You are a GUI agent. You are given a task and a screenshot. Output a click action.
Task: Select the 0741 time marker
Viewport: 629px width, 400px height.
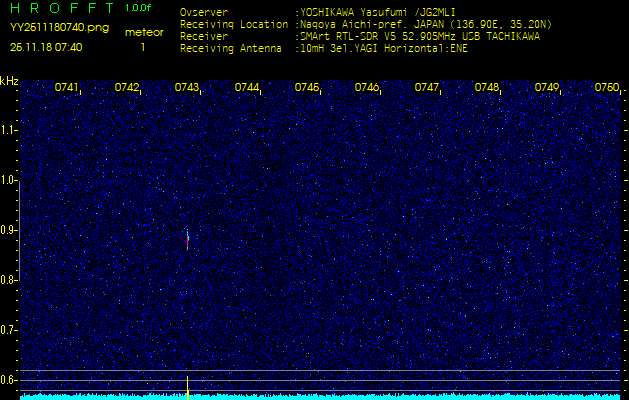click(66, 87)
